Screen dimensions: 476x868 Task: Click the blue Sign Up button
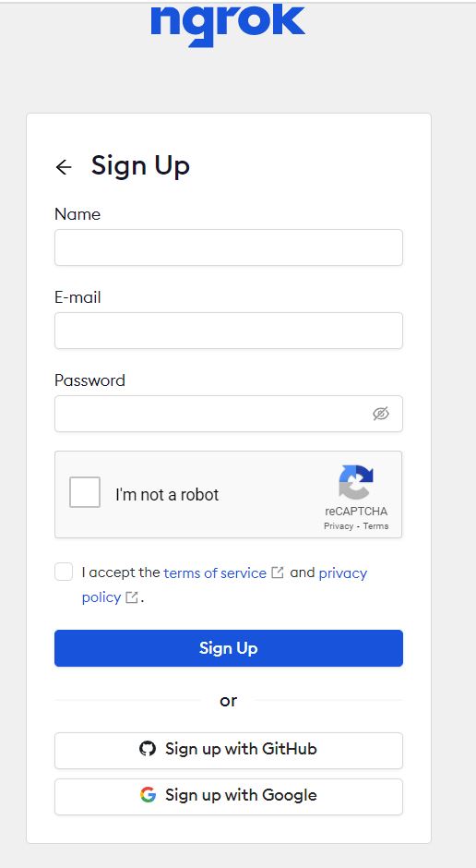229,647
